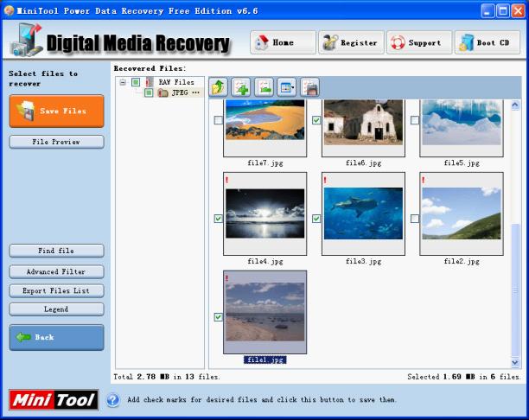The image size is (529, 420).
Task: Click the check-all files toolbar icon
Action: (x=241, y=87)
